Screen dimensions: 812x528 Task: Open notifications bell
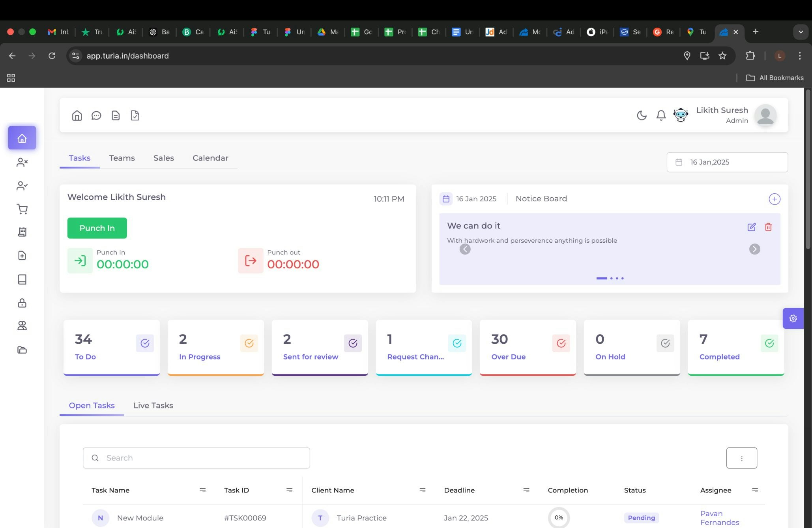click(x=661, y=115)
